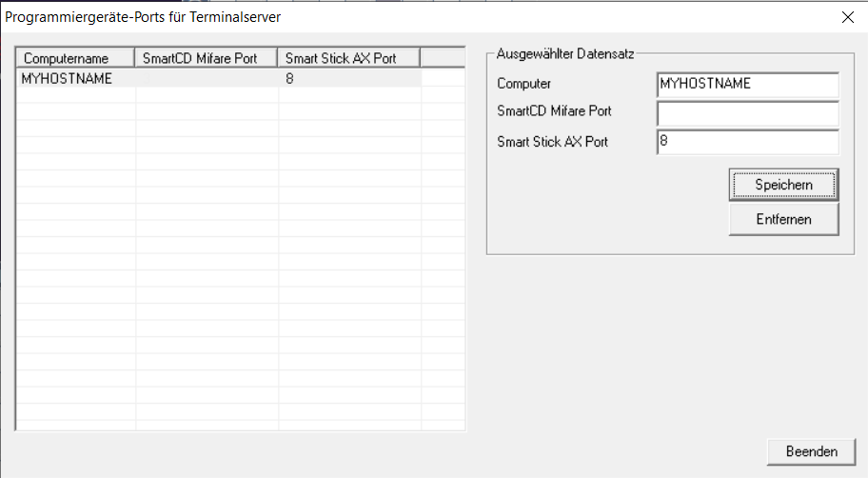Click the Computer label in the record group
This screenshot has height=478, width=868.
[523, 84]
